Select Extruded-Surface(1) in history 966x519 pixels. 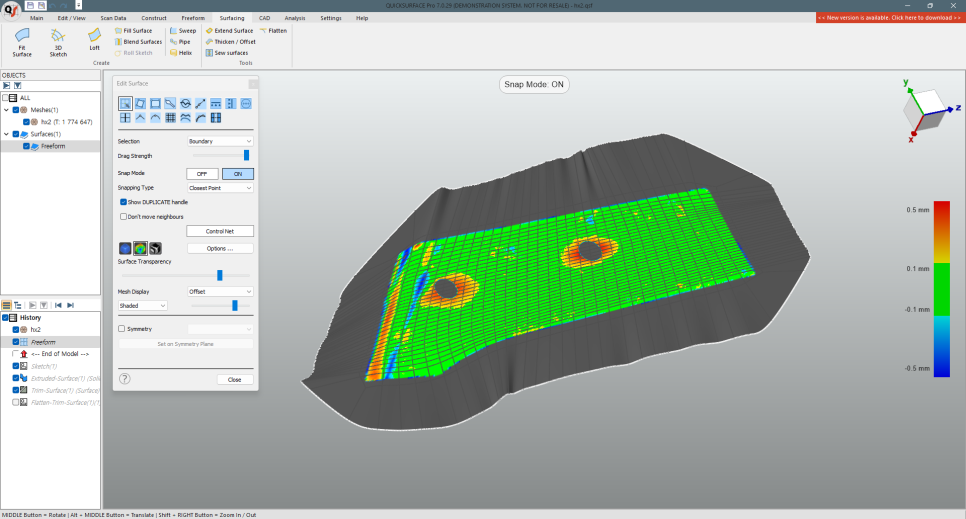pos(66,378)
